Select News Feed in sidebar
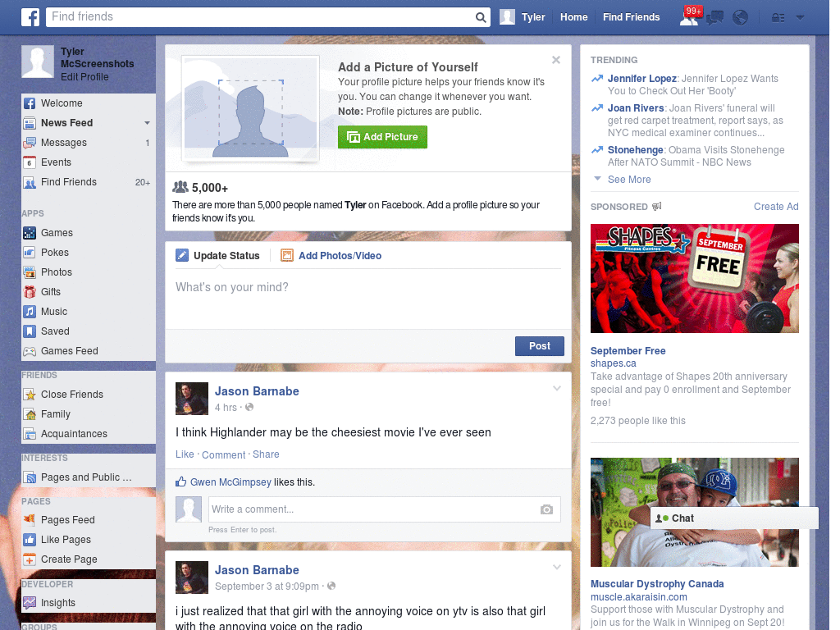Screen dimensions: 840x630 coord(67,123)
